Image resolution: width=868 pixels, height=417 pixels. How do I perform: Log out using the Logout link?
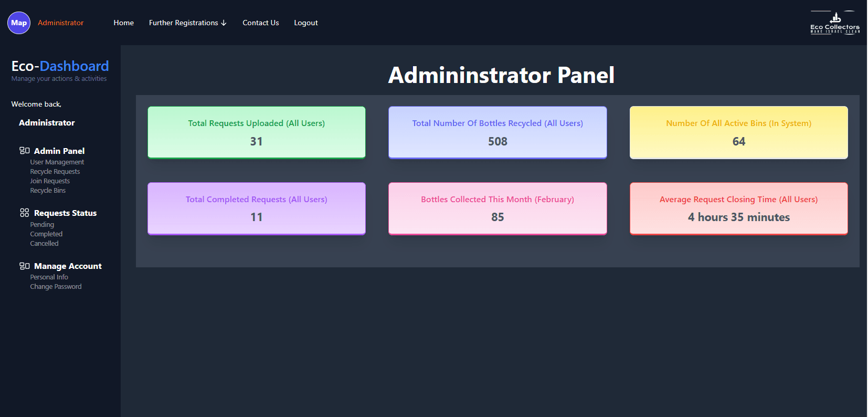click(305, 23)
